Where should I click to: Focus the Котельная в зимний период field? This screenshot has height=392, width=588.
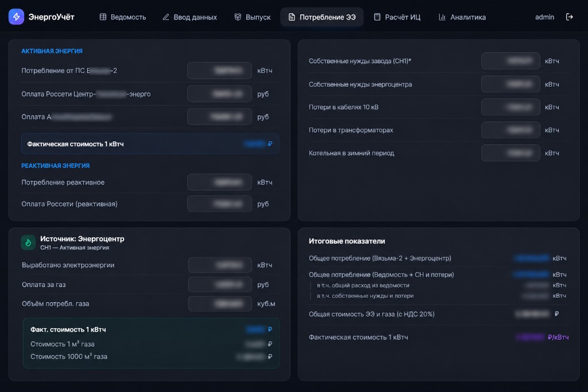(x=510, y=153)
